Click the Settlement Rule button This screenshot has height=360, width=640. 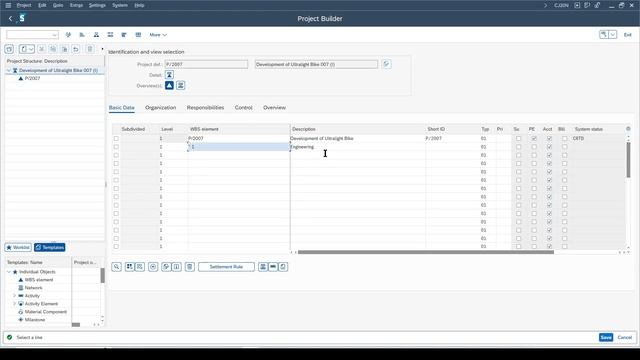tap(226, 267)
